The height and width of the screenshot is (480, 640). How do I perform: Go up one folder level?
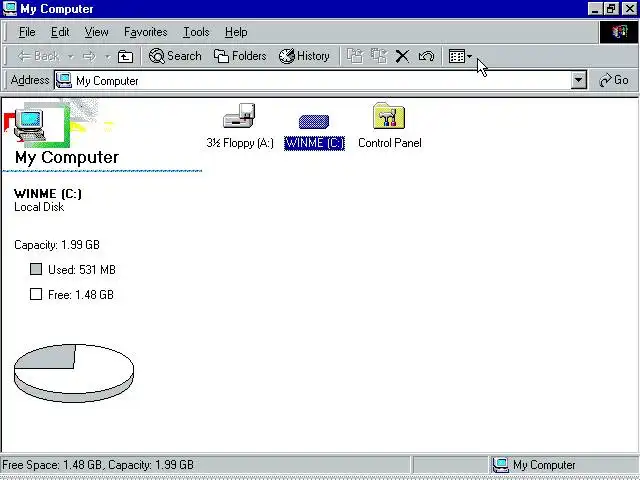125,56
